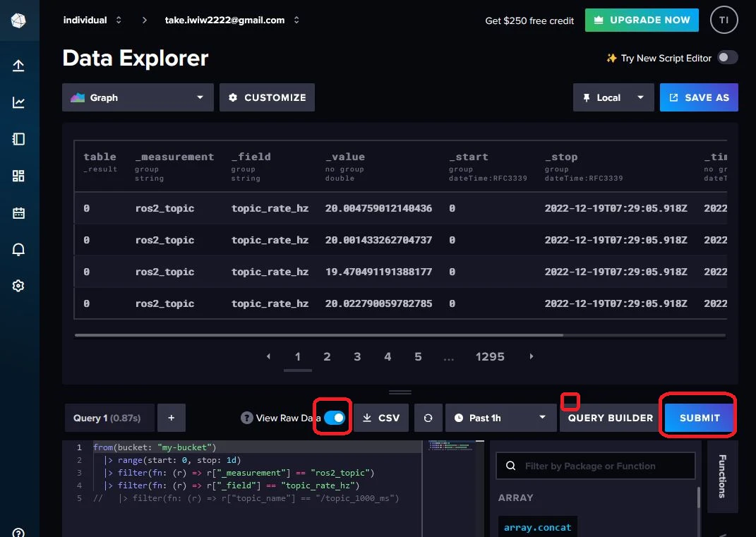Click the array.concat function item
The image size is (756, 537).
pos(538,527)
